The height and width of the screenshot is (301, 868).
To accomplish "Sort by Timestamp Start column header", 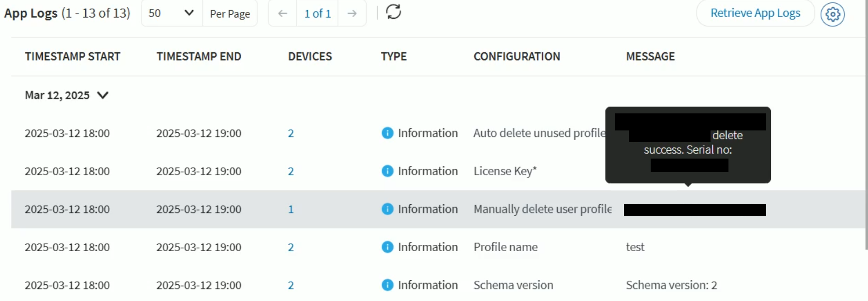I will (72, 57).
